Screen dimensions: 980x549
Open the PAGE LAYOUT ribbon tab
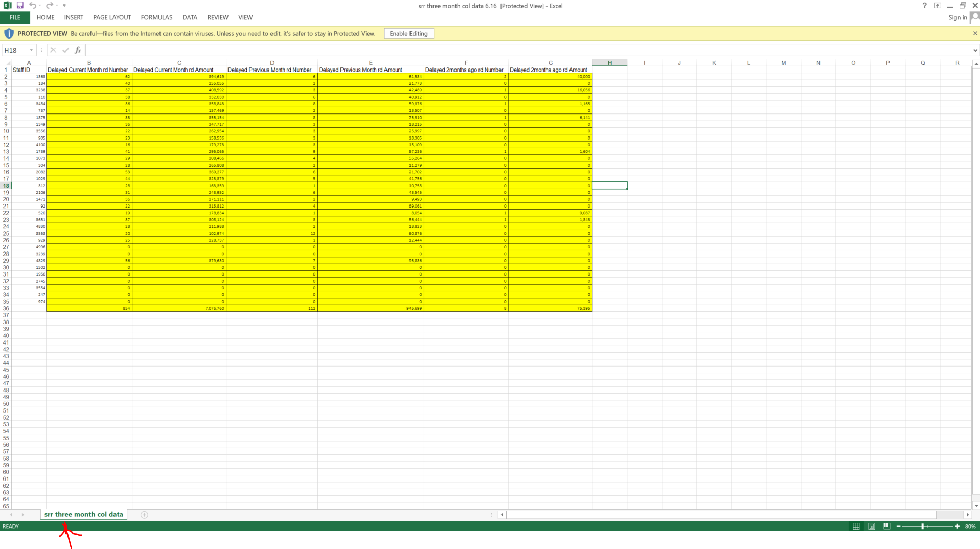pyautogui.click(x=112, y=17)
